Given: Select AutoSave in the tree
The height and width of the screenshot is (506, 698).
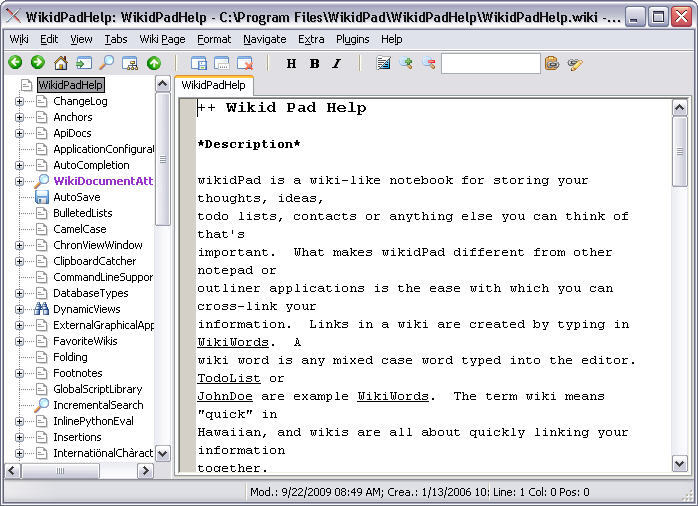Looking at the screenshot, I should (77, 197).
